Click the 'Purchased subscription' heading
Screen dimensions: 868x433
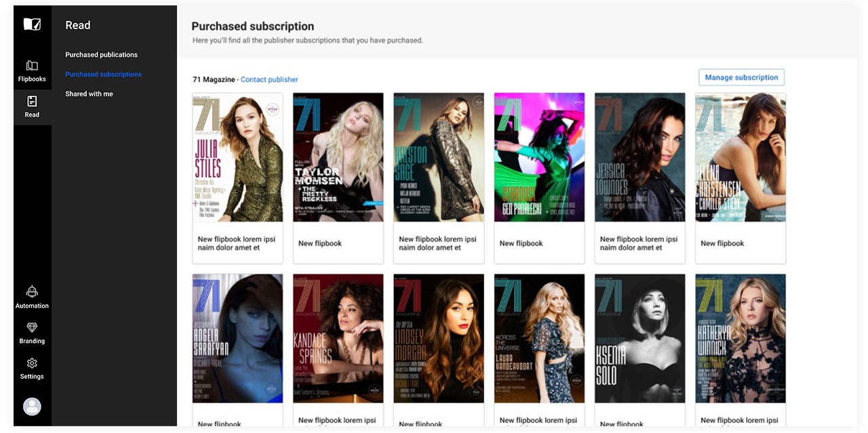(253, 26)
